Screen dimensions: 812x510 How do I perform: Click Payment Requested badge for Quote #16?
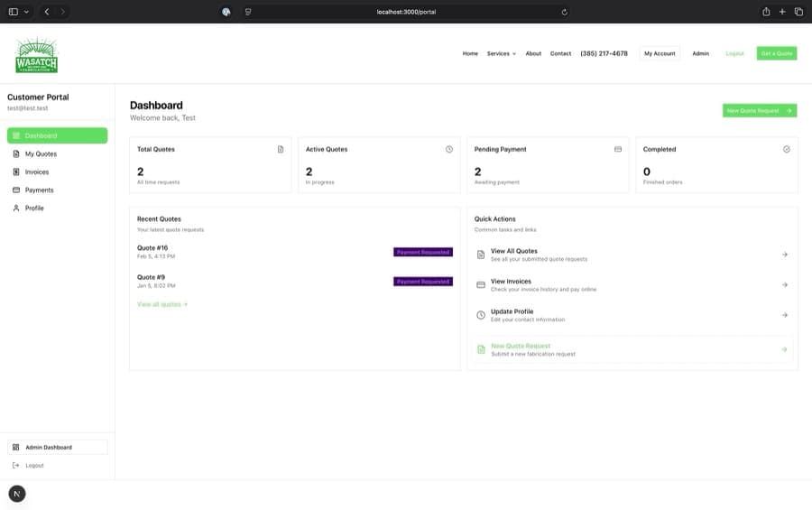click(423, 252)
